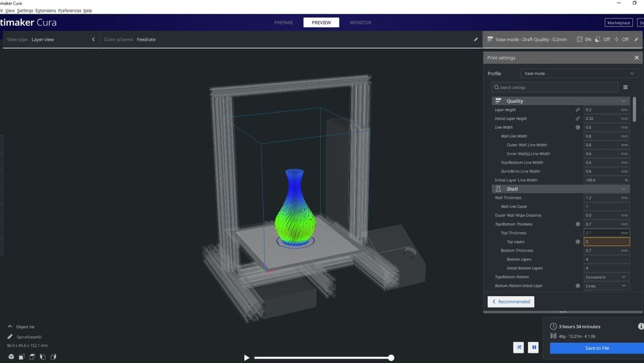Click the link icon for Layer Height

[x=578, y=110]
